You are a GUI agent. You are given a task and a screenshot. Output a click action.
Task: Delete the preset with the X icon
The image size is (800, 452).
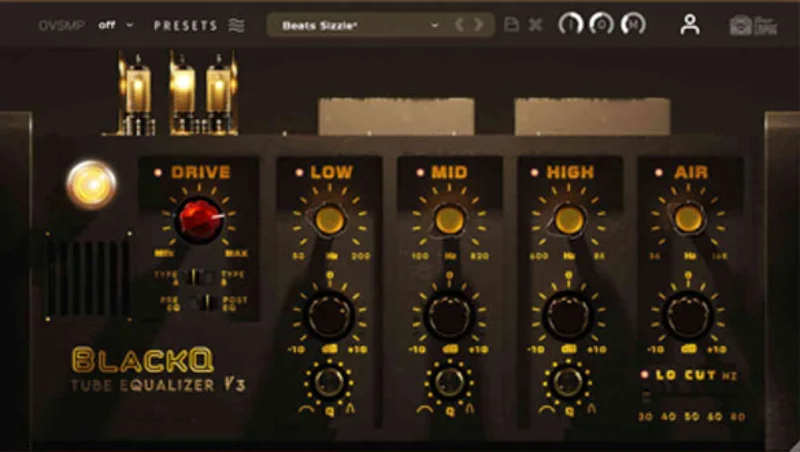[x=535, y=24]
